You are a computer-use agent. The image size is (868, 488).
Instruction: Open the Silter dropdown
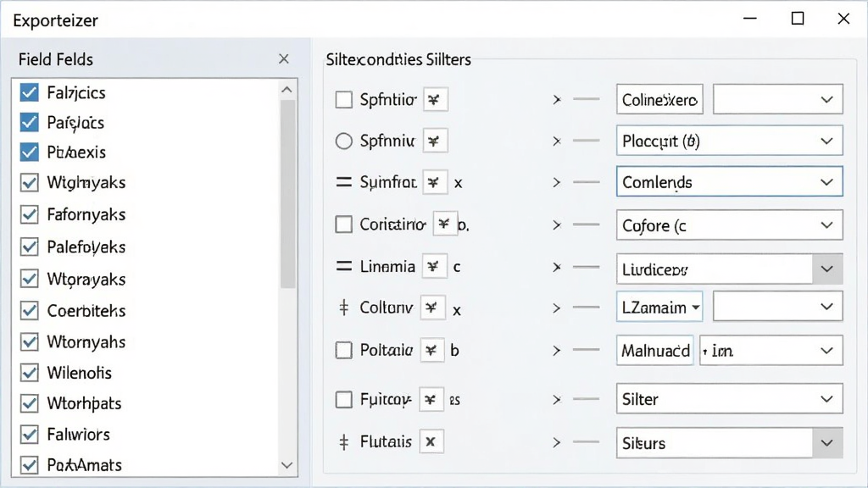pyautogui.click(x=730, y=399)
